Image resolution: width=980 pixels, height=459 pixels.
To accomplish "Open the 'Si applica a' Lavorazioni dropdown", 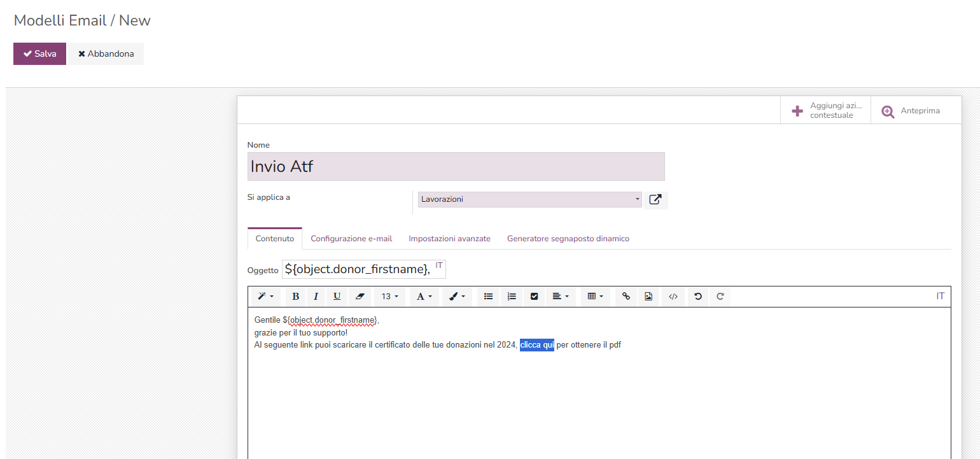I will pyautogui.click(x=529, y=199).
